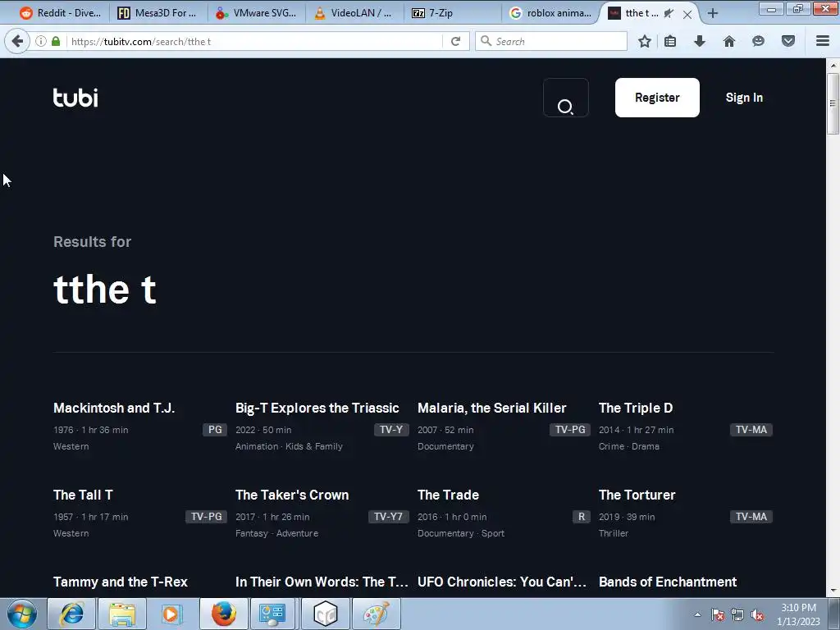Open the Control Panel taskbar icon
The image size is (840, 630).
[272, 614]
